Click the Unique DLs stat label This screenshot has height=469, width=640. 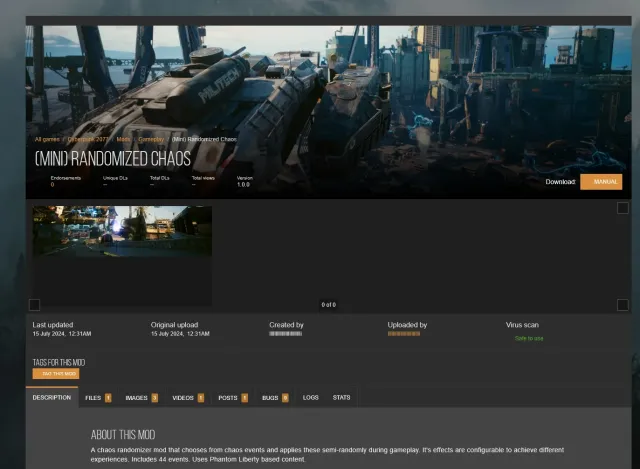pyautogui.click(x=115, y=178)
